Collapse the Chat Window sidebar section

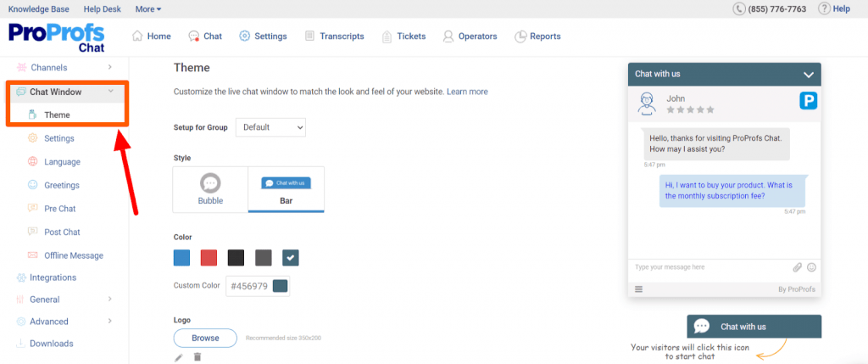(111, 92)
